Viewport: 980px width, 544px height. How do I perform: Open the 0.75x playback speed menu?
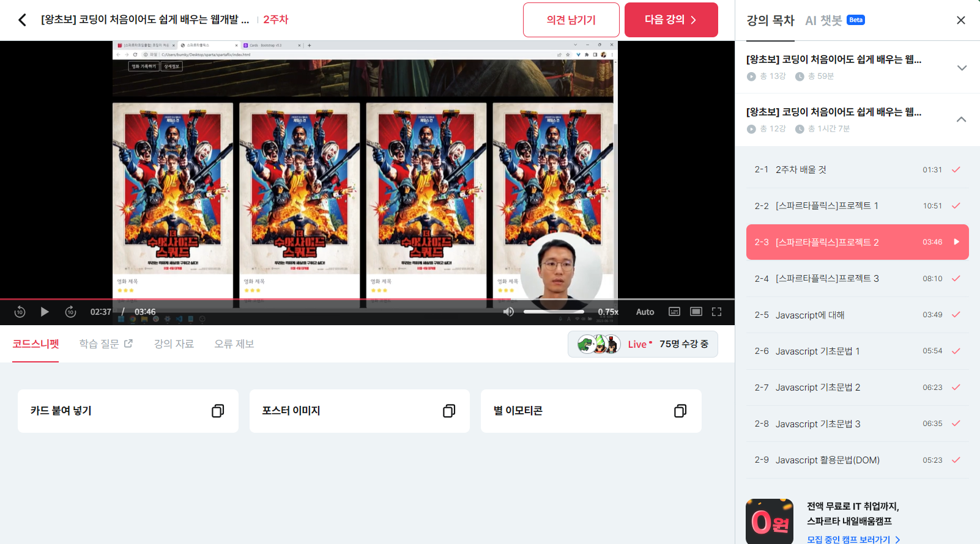click(x=608, y=312)
